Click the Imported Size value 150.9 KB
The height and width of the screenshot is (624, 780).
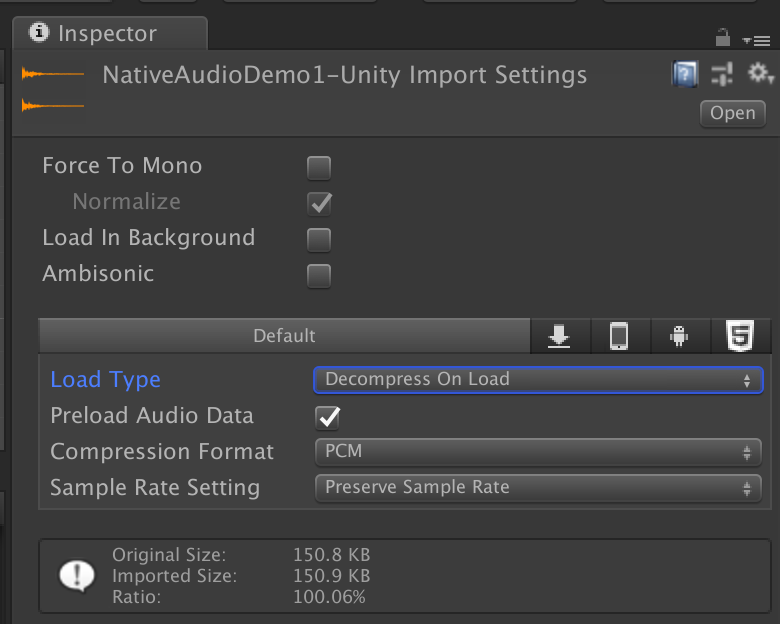[332, 576]
